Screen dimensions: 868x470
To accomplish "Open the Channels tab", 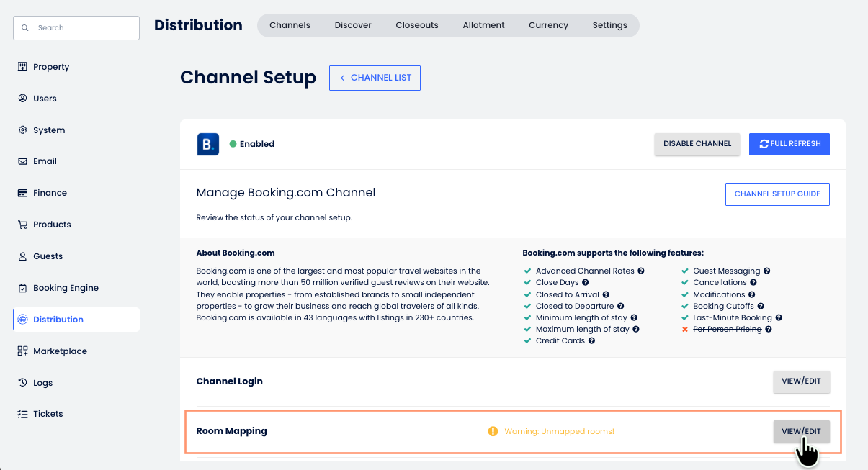I will [290, 25].
